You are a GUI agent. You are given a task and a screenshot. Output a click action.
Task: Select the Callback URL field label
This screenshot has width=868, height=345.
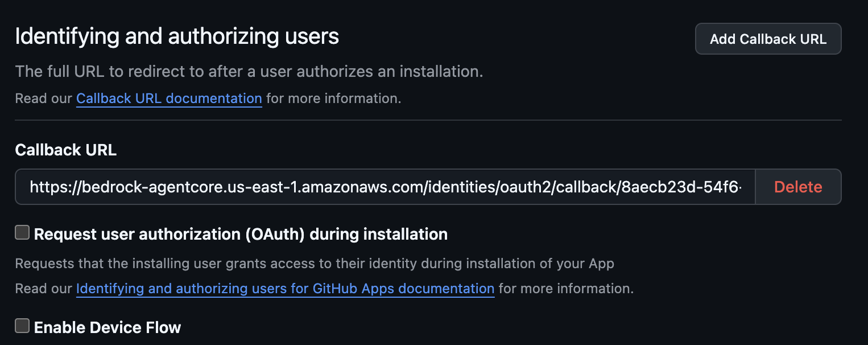coord(65,150)
